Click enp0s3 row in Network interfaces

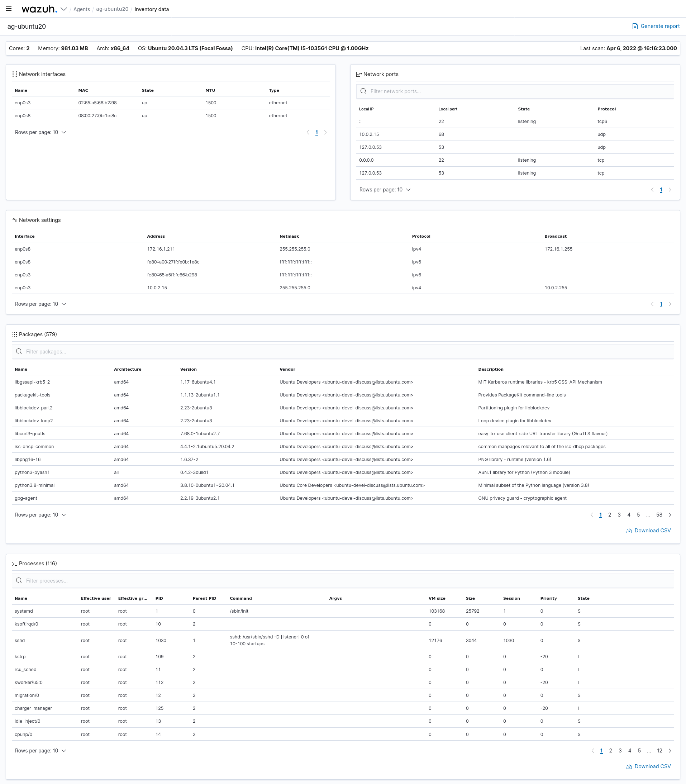tap(171, 103)
